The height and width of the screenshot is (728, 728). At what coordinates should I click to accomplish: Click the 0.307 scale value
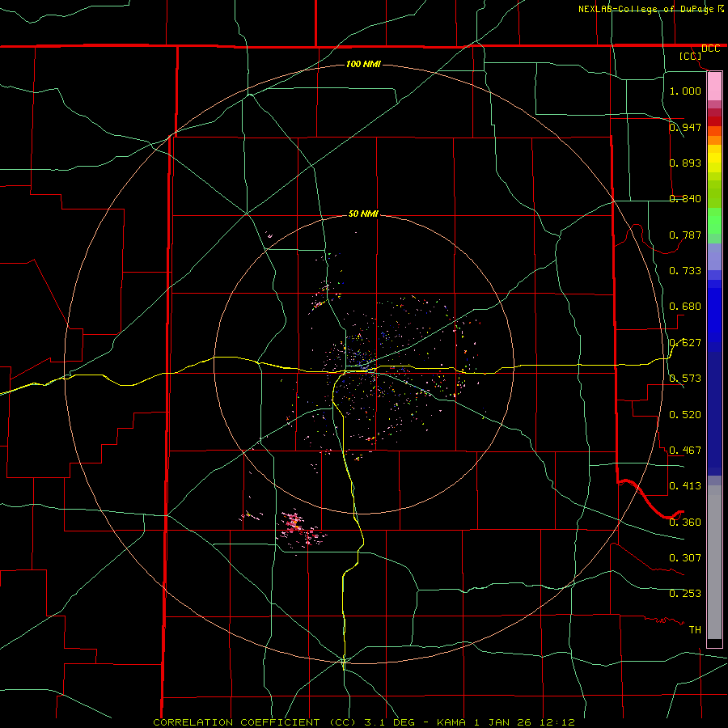685,557
